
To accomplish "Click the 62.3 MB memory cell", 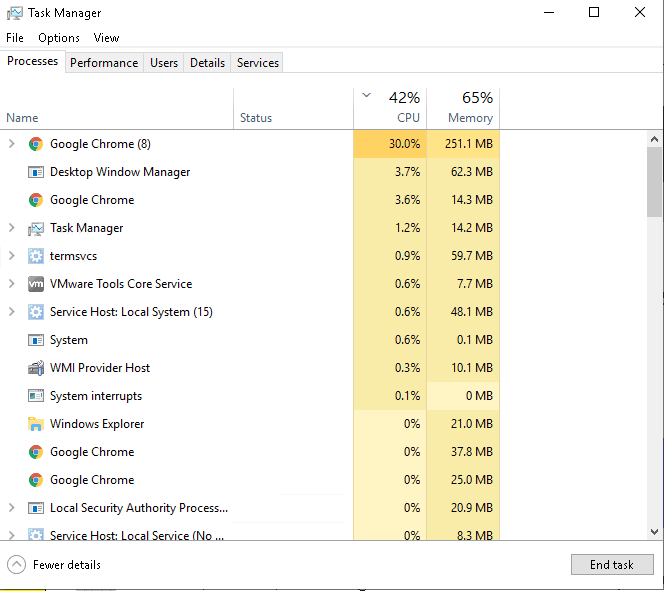I will point(463,172).
